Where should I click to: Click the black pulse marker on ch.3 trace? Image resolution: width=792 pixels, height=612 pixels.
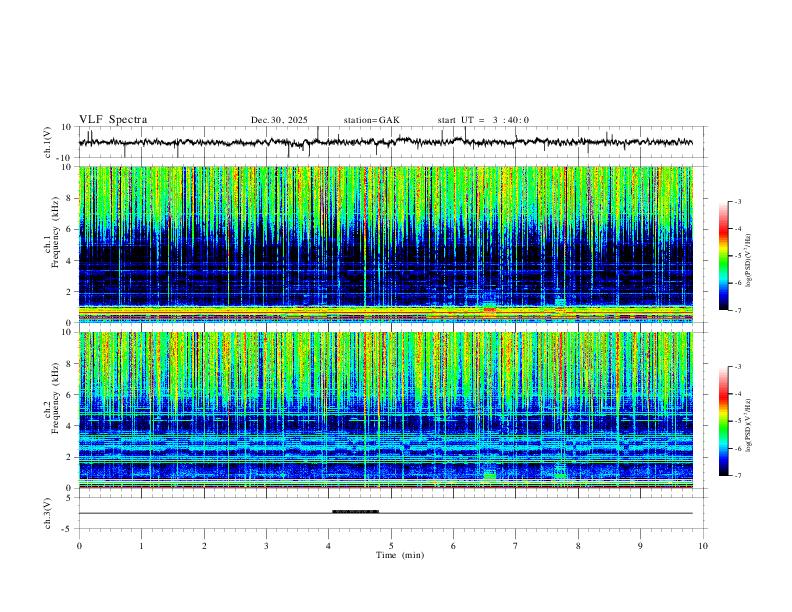(355, 512)
